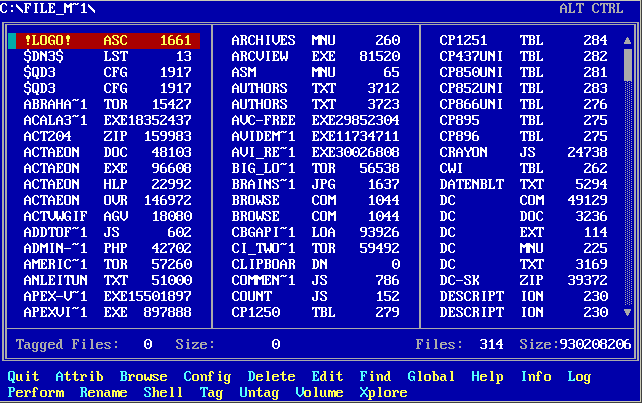642x403 pixels.
Task: Run the Delete command
Action: click(271, 377)
